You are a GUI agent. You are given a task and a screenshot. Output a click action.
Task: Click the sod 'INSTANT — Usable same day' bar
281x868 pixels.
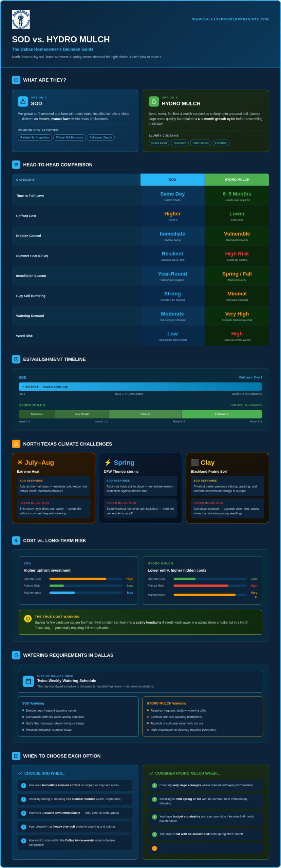click(140, 387)
